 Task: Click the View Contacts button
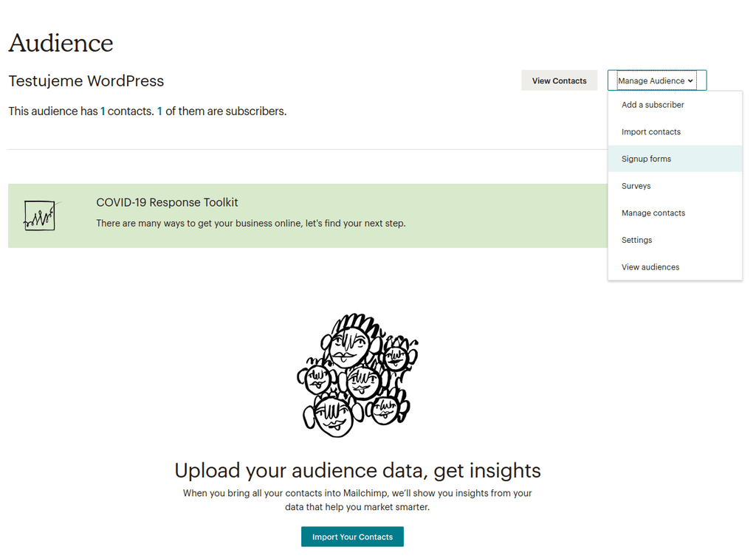[x=560, y=80]
